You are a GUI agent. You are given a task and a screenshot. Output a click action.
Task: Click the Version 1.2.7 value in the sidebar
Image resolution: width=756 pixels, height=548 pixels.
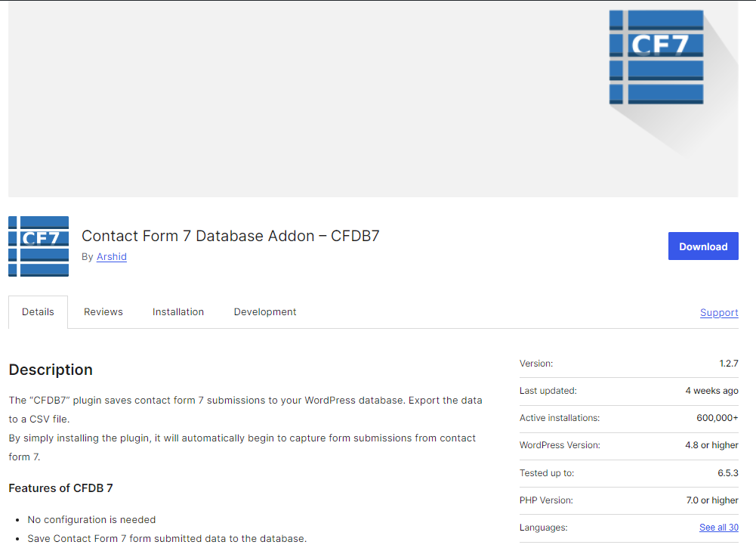click(730, 364)
